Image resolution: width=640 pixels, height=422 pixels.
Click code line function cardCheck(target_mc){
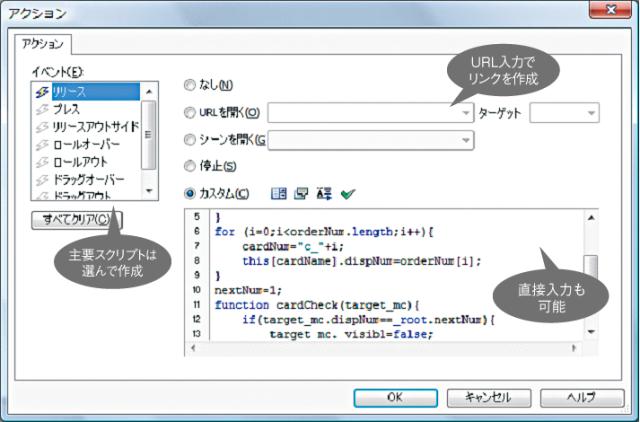pyautogui.click(x=317, y=305)
